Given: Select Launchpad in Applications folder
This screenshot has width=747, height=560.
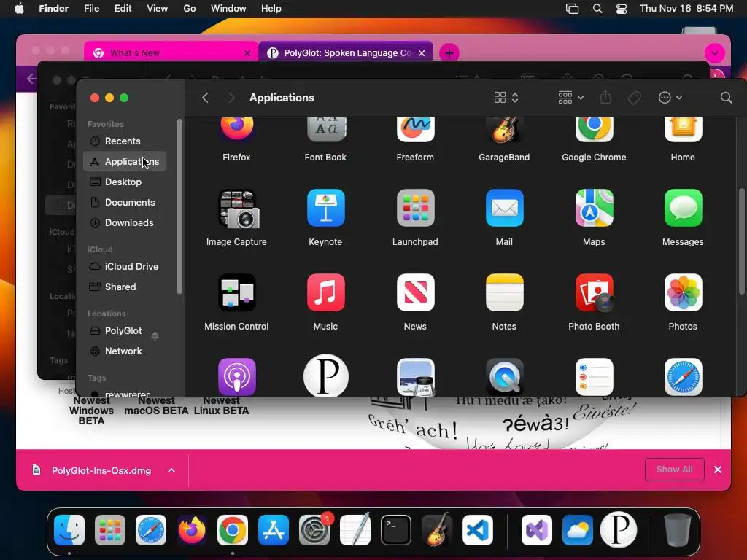Looking at the screenshot, I should 415,208.
